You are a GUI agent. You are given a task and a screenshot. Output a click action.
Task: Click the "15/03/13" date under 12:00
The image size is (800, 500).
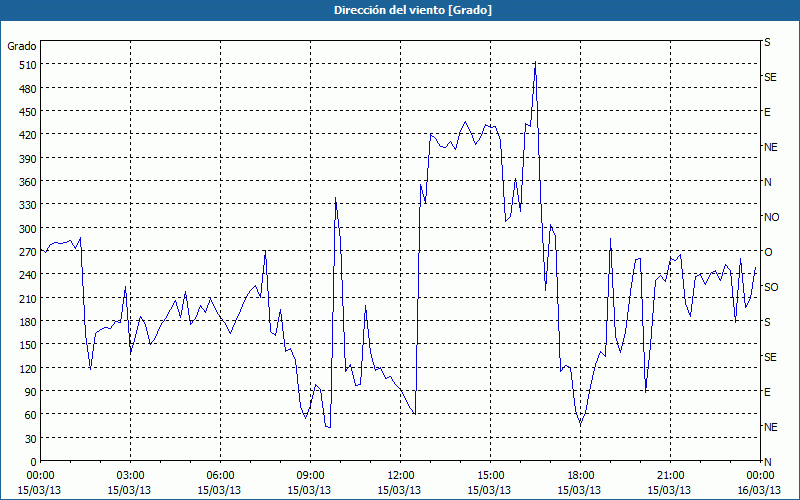pyautogui.click(x=399, y=490)
